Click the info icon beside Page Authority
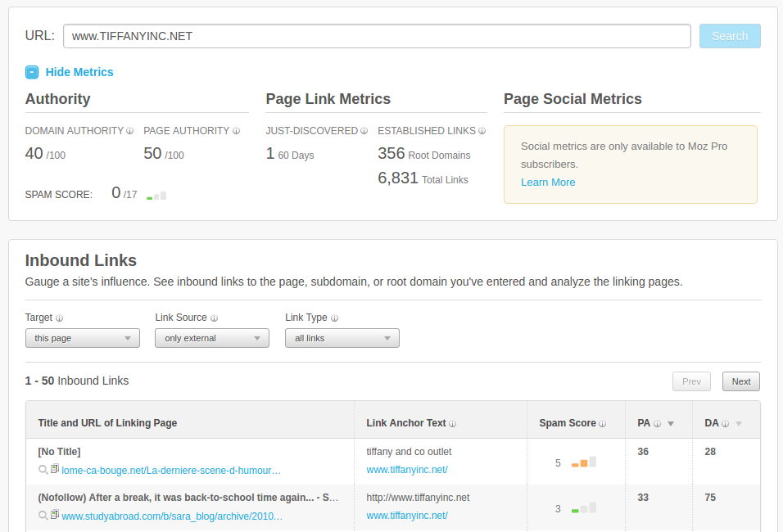The height and width of the screenshot is (532, 783). [x=236, y=131]
